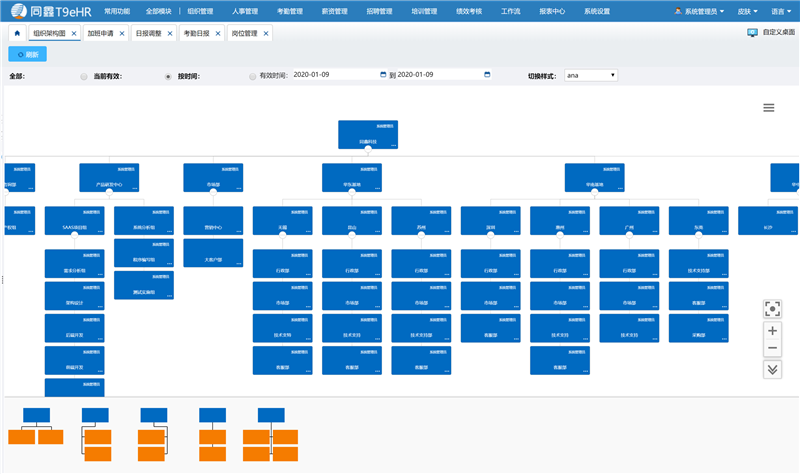Viewport: 800px width, 474px height.
Task: Click the double-chevron collapse icon
Action: (x=771, y=369)
